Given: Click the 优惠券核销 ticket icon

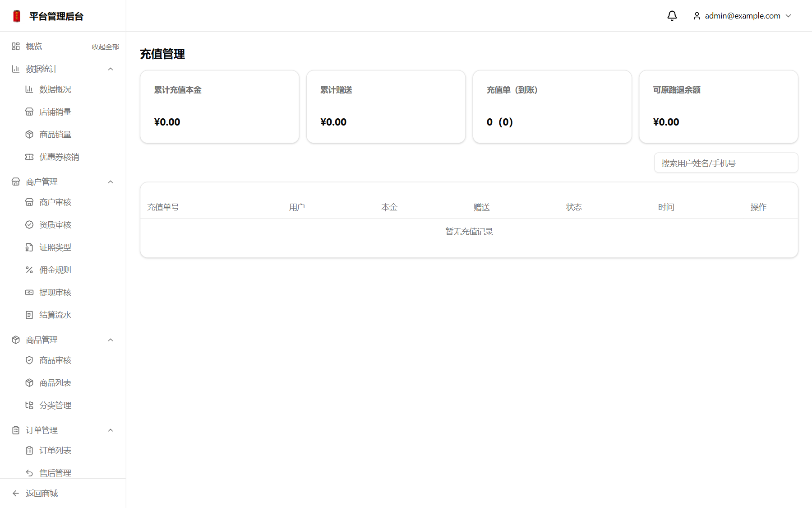Looking at the screenshot, I should coord(29,157).
